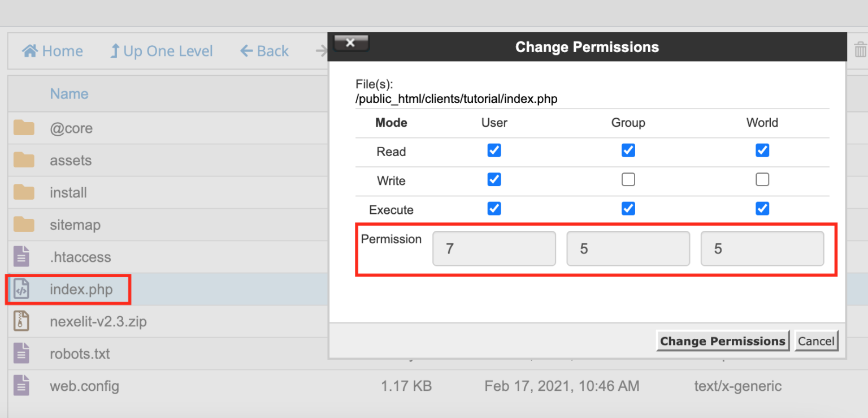This screenshot has width=868, height=418.
Task: Click the trash icon on the right
Action: pyautogui.click(x=860, y=50)
